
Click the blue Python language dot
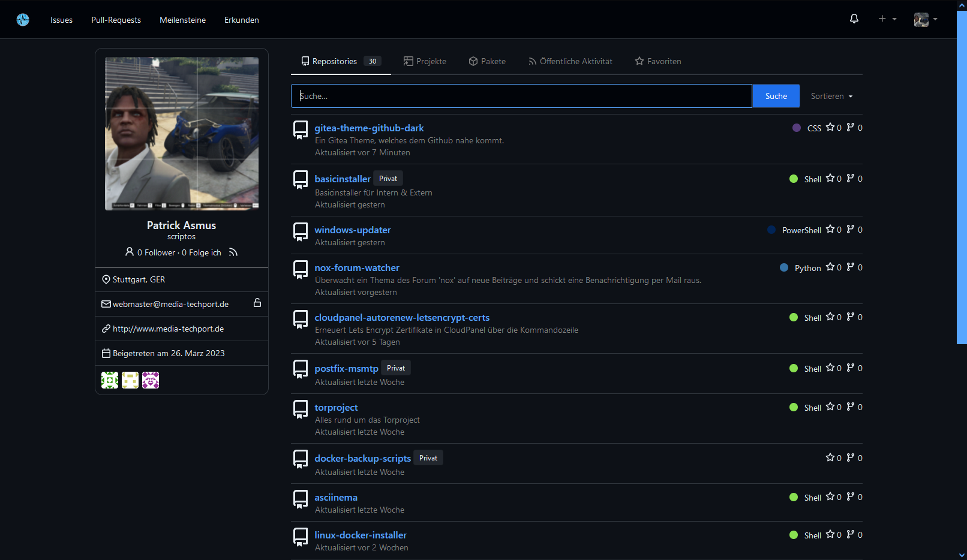click(x=784, y=267)
